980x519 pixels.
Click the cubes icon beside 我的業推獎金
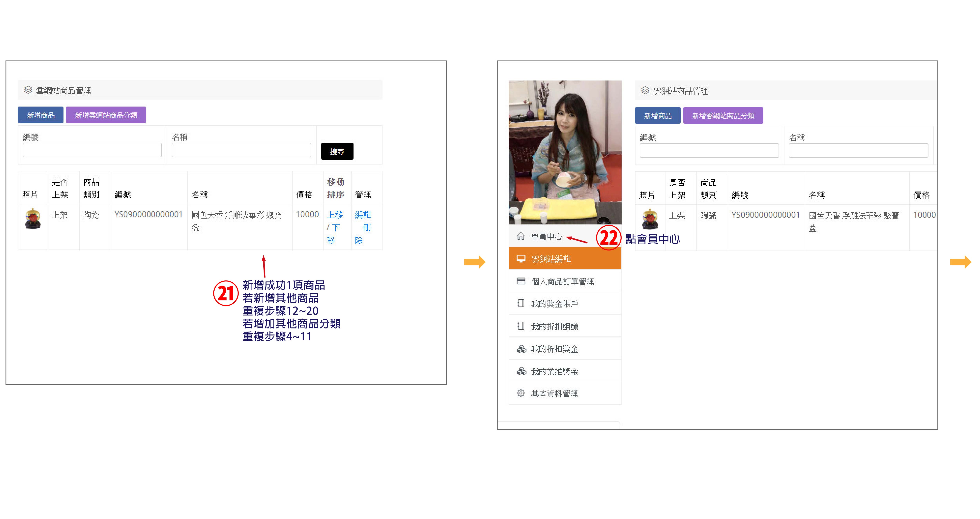(x=521, y=371)
